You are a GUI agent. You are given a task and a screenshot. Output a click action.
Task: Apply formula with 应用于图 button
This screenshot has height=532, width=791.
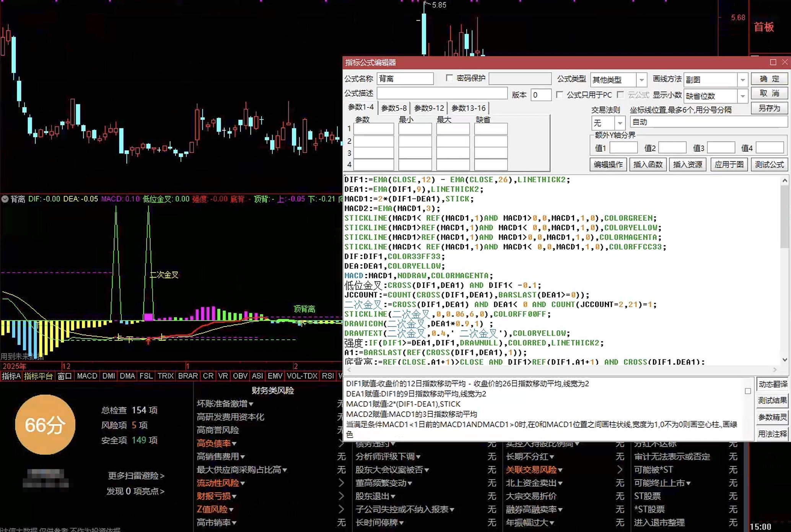pyautogui.click(x=729, y=164)
